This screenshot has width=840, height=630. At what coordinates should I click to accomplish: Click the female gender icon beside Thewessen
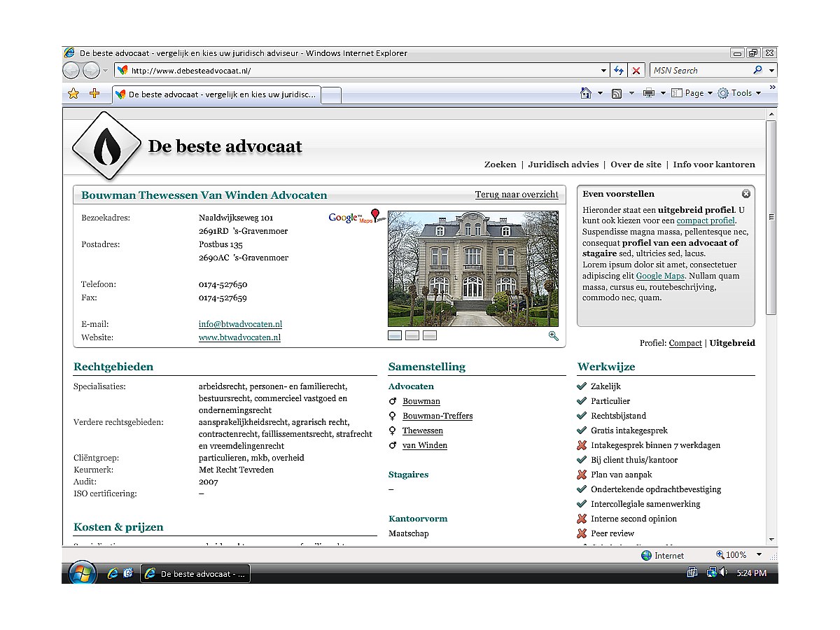pyautogui.click(x=392, y=430)
